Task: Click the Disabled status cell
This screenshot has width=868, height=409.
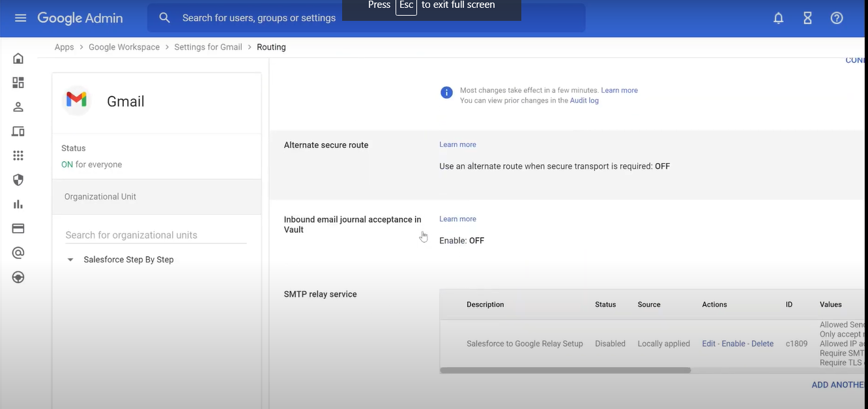Action: click(610, 344)
